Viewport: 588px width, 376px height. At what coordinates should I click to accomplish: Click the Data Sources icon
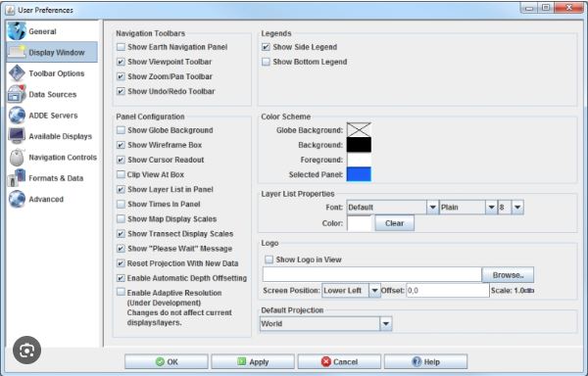click(17, 94)
